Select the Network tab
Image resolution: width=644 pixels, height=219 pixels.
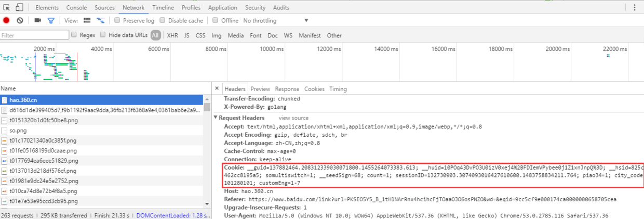tap(133, 8)
